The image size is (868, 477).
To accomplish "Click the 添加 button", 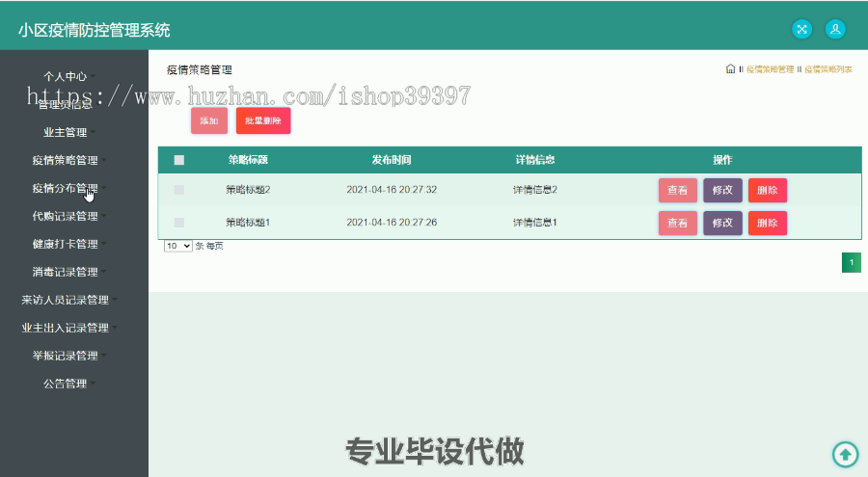I will pyautogui.click(x=209, y=120).
